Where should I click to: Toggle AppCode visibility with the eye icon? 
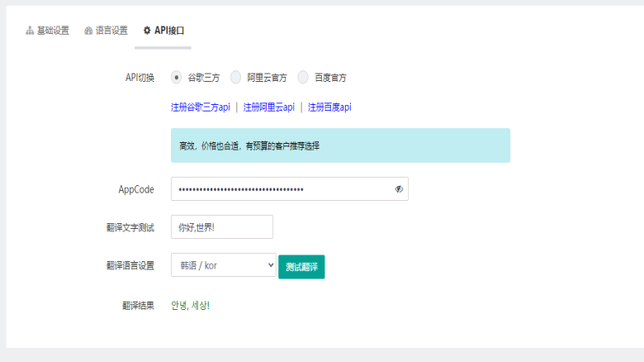click(398, 189)
